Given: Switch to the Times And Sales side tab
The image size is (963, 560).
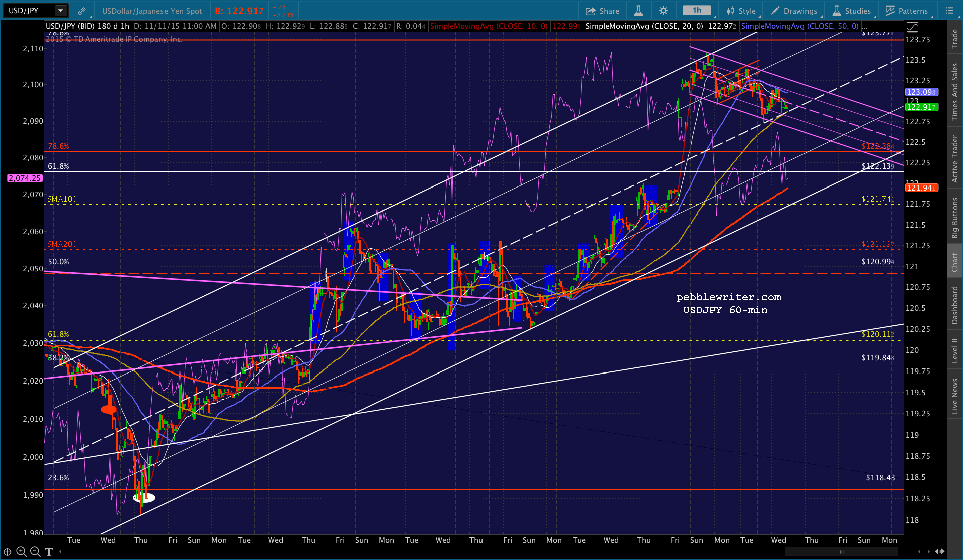Looking at the screenshot, I should [955, 92].
